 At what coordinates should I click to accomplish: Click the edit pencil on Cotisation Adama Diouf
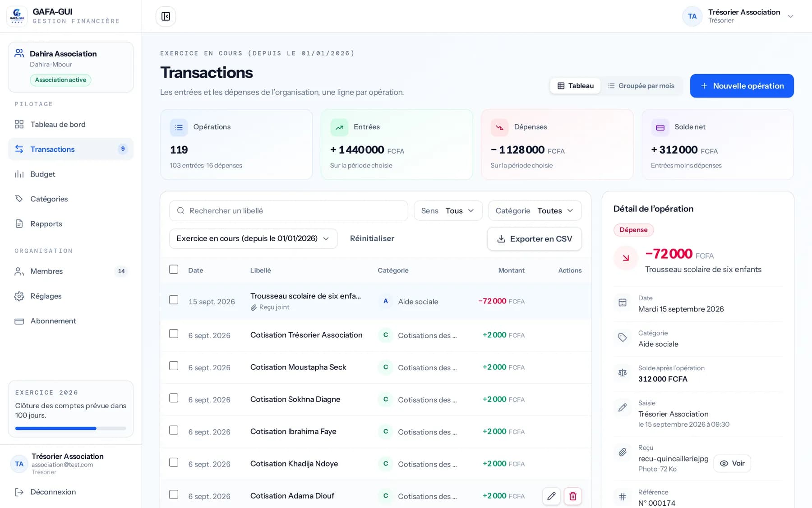[x=551, y=496]
